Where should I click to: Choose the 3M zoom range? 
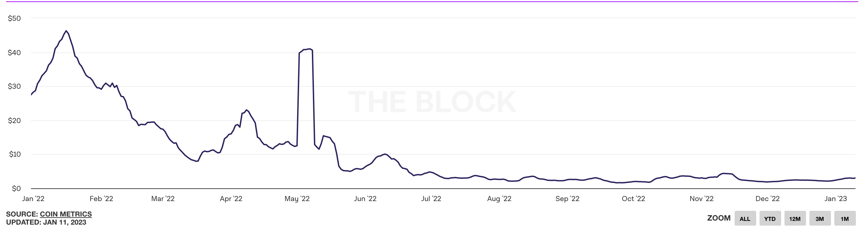820,219
